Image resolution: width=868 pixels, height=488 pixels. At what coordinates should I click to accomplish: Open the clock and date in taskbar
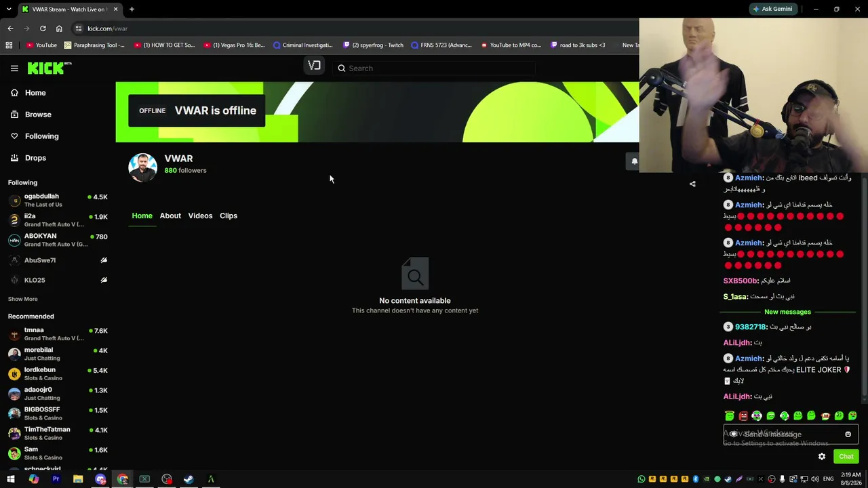851,479
